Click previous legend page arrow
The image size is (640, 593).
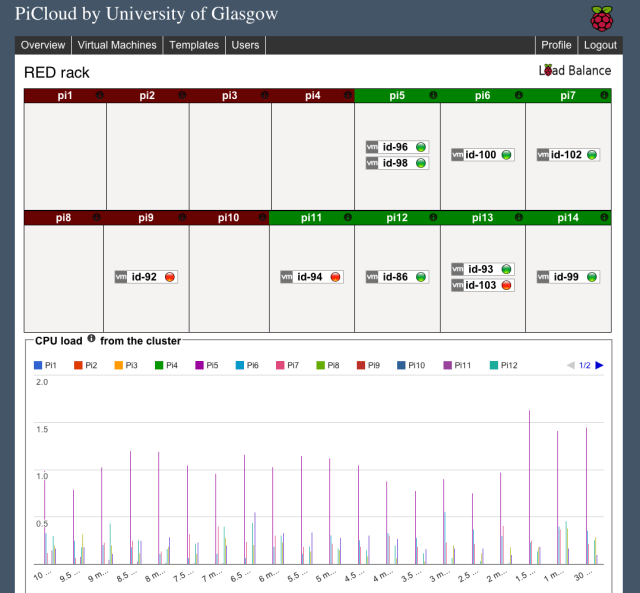tap(571, 365)
